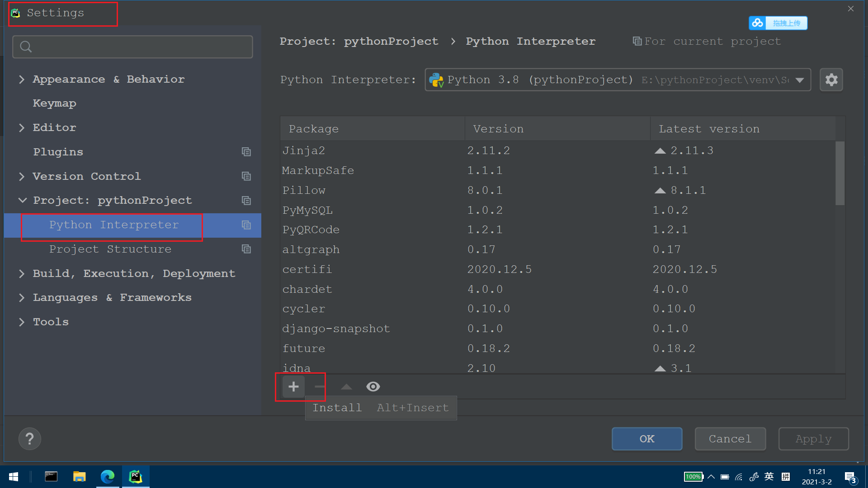Select the chardet package row

coord(558,290)
